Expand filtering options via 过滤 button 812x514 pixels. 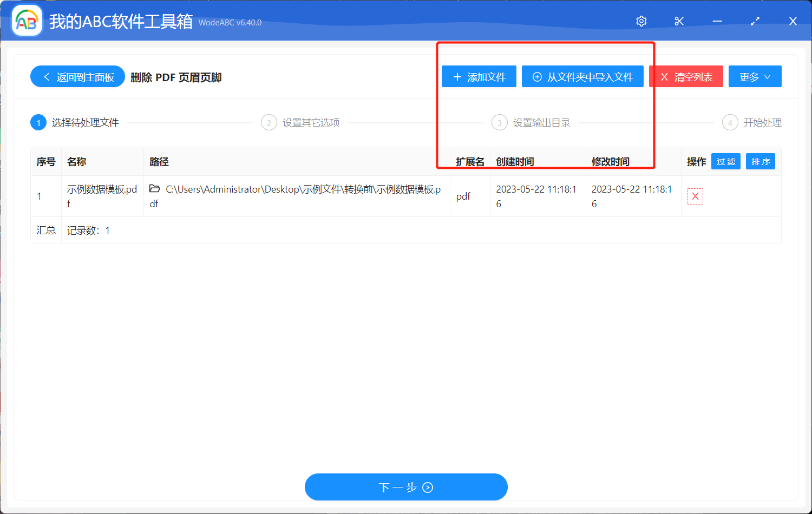[725, 161]
